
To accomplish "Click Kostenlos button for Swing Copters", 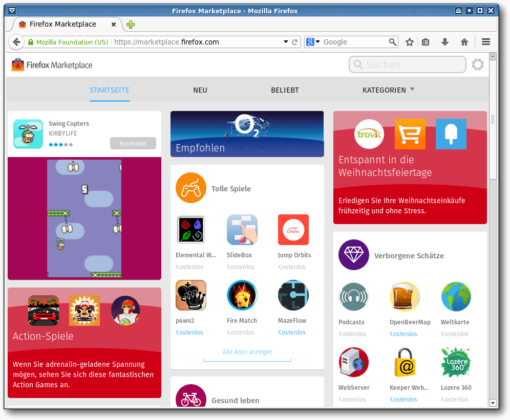I will pyautogui.click(x=133, y=143).
